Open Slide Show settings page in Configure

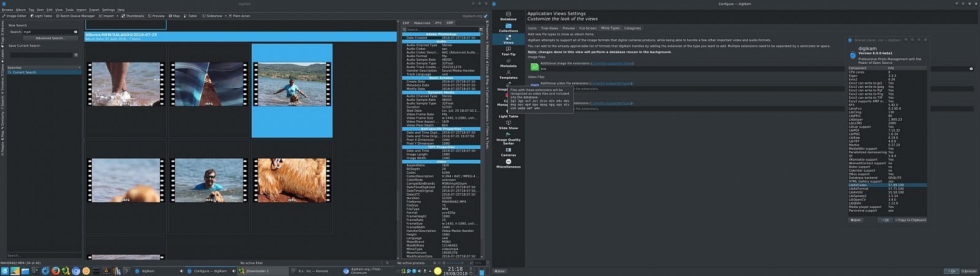[x=508, y=126]
